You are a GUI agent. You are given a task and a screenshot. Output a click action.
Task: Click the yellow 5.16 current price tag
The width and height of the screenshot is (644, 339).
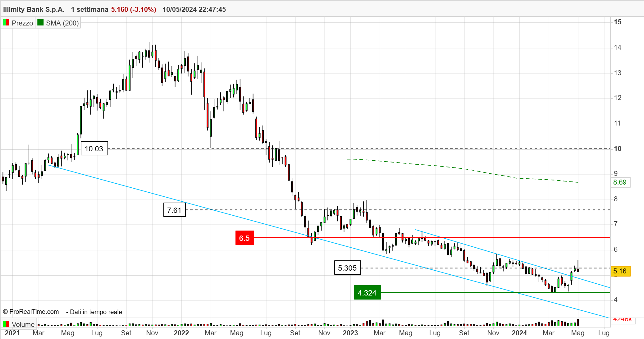coord(620,271)
